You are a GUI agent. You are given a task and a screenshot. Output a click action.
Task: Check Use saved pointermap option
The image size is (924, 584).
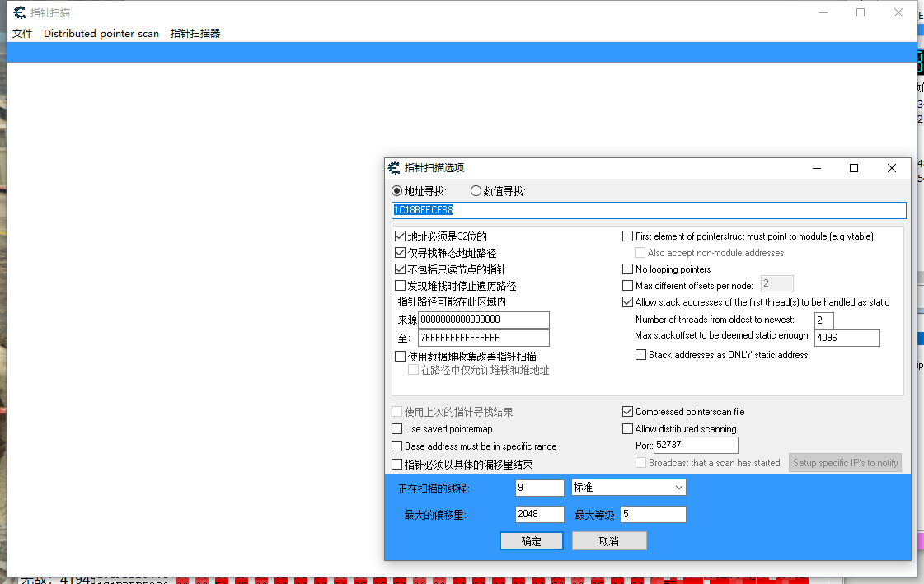point(397,428)
